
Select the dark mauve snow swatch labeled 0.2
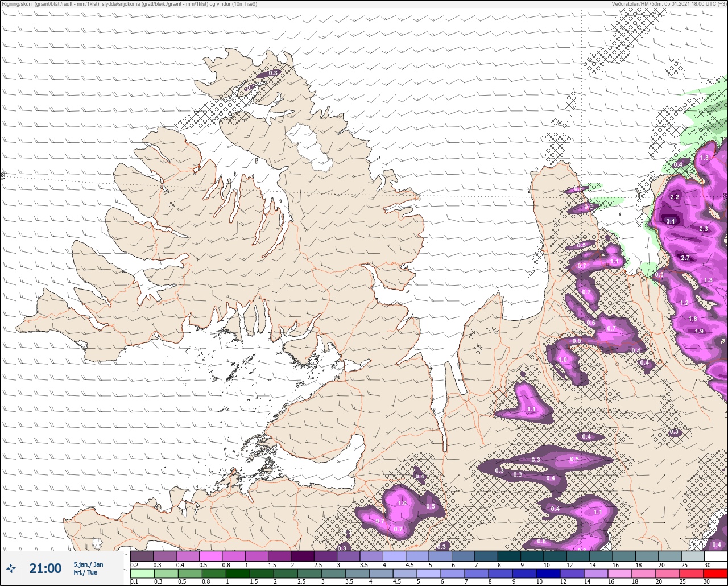142,556
